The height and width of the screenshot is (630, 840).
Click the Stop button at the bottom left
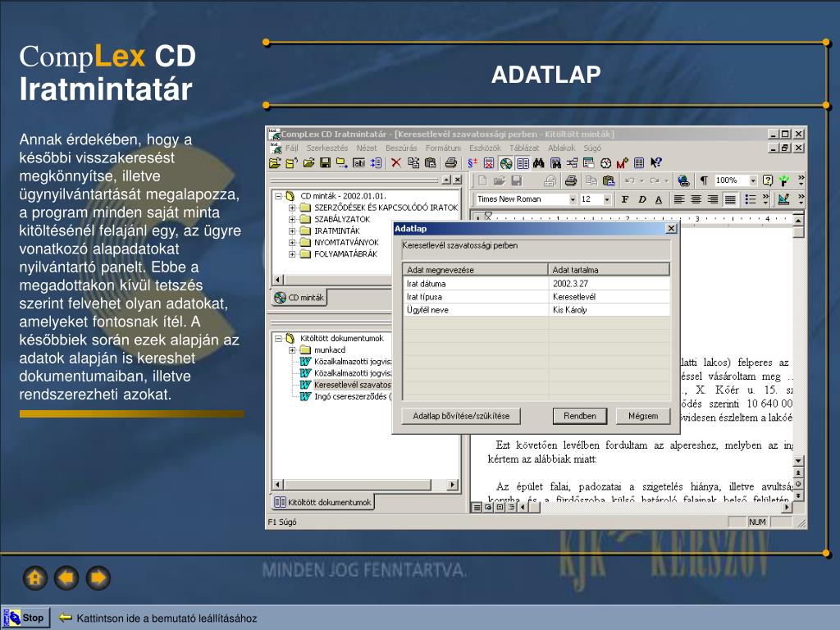point(25,618)
